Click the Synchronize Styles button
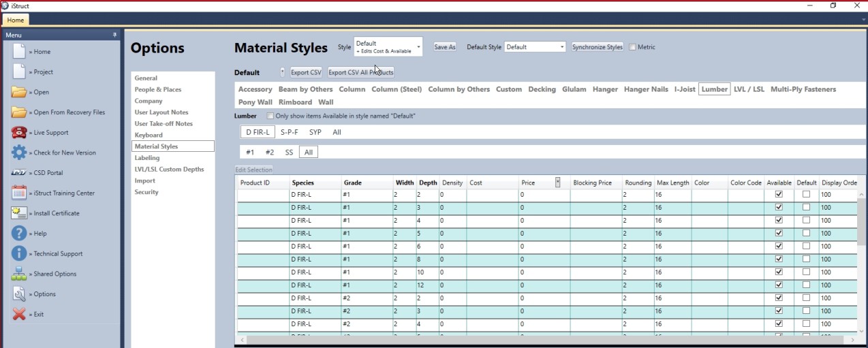The width and height of the screenshot is (868, 348). [x=597, y=47]
